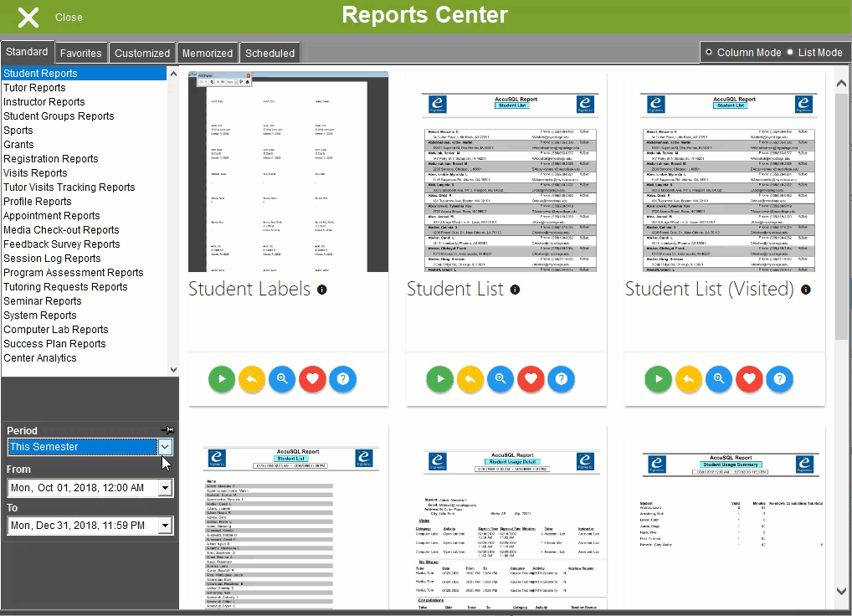Open help icon under Student List
The height and width of the screenshot is (616, 852).
562,378
